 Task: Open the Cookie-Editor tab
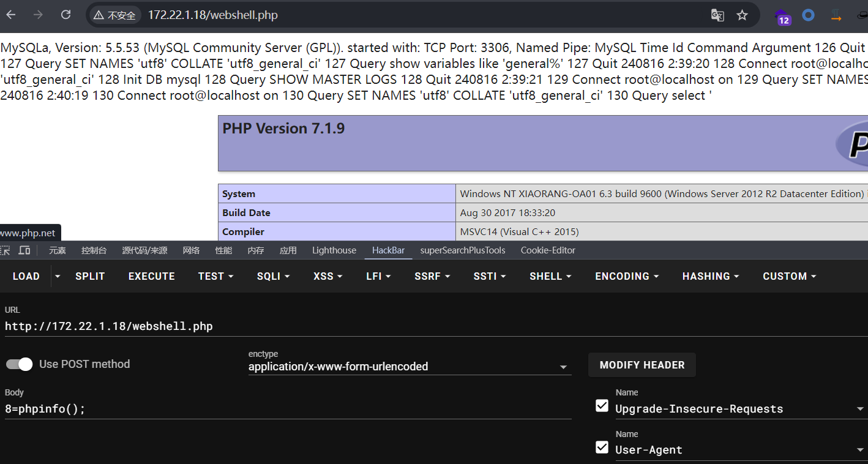(548, 250)
